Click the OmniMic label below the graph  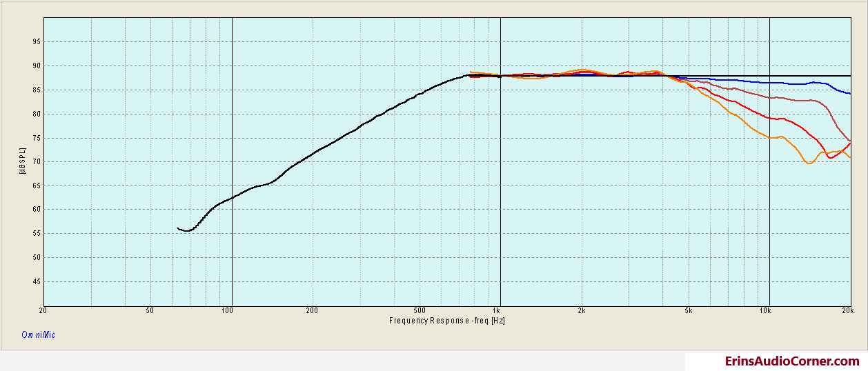tap(38, 335)
